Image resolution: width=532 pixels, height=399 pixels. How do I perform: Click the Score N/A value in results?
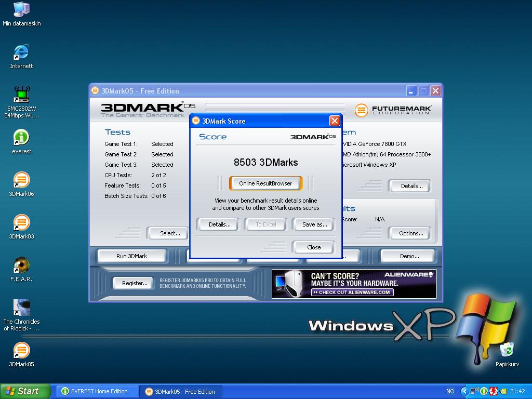[x=380, y=219]
